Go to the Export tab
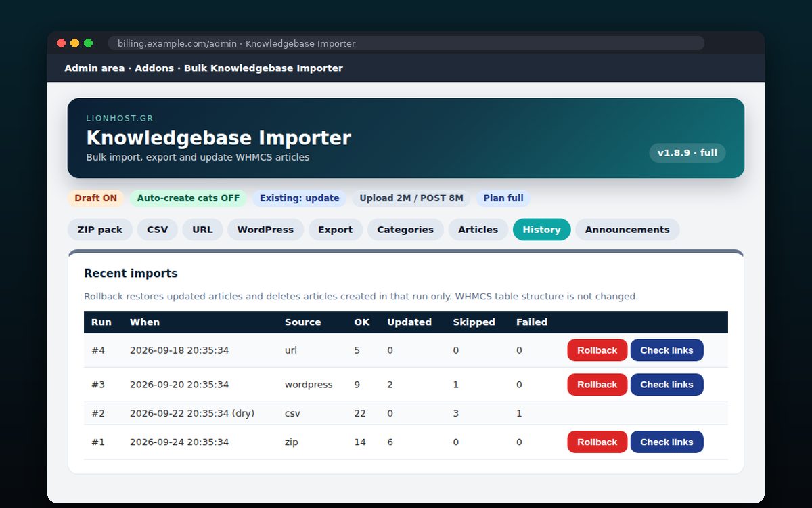Screen dimensions: 812x508 (x=336, y=230)
